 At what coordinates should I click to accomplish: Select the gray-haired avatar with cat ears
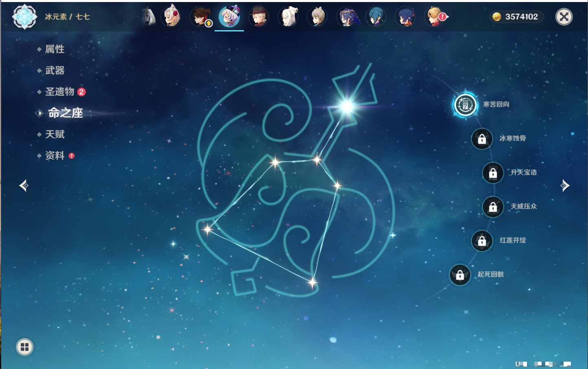(x=317, y=17)
